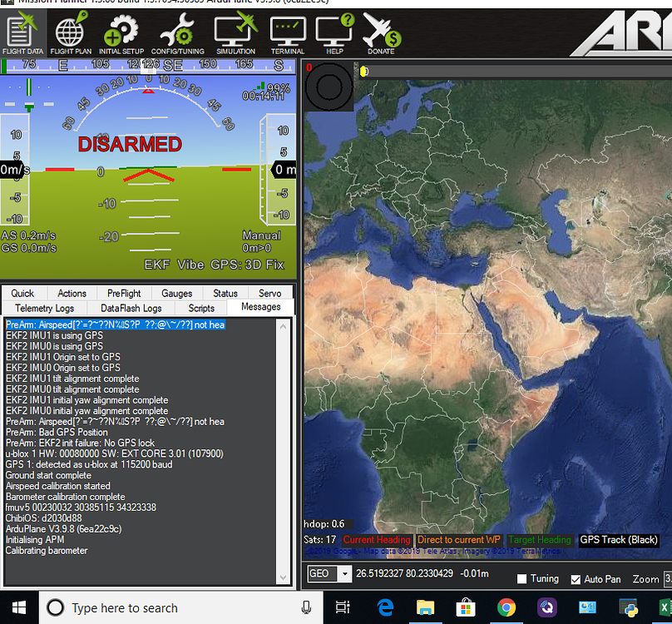672x624 pixels.
Task: Click the Help icon in the toolbar
Action: tap(334, 34)
